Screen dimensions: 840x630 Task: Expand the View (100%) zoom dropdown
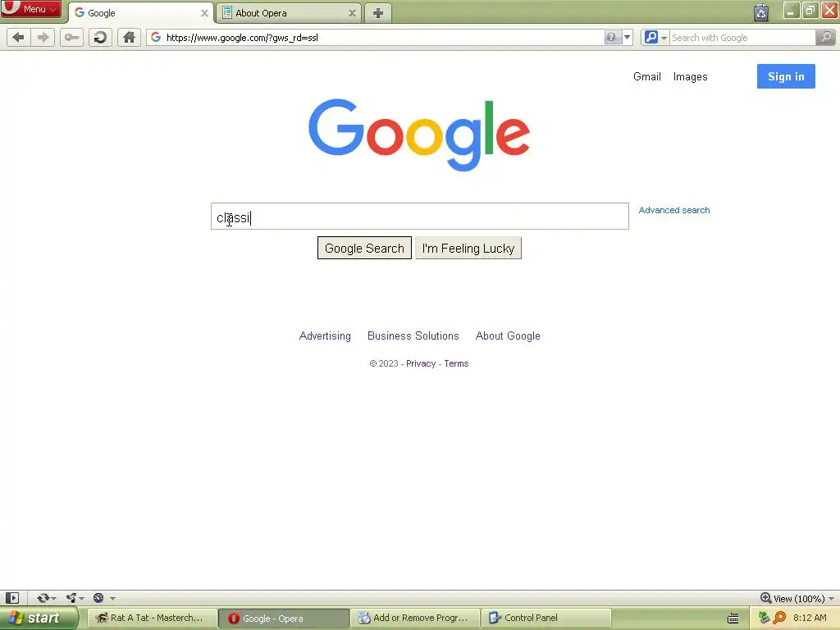(831, 598)
